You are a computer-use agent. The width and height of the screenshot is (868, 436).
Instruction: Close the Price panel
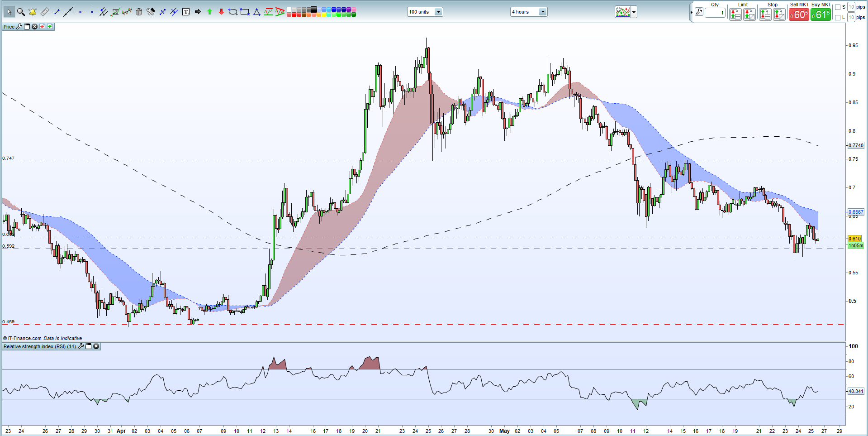(x=34, y=27)
